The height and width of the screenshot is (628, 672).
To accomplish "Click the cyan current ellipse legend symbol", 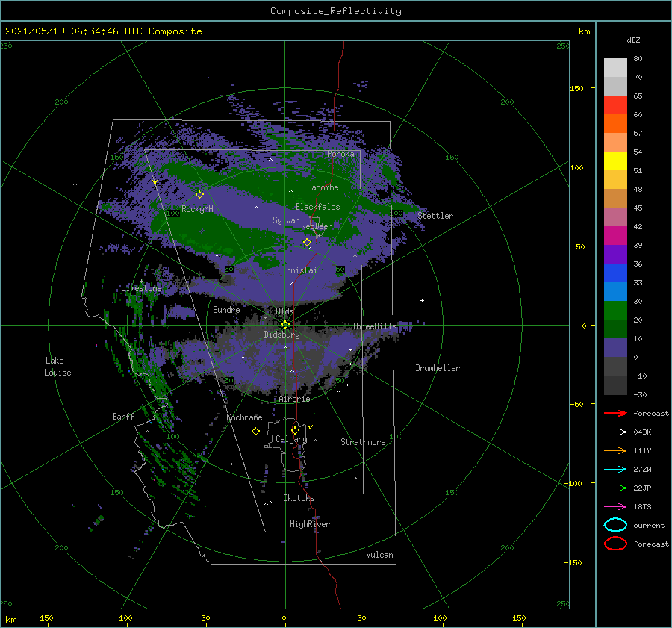I will pos(615,525).
